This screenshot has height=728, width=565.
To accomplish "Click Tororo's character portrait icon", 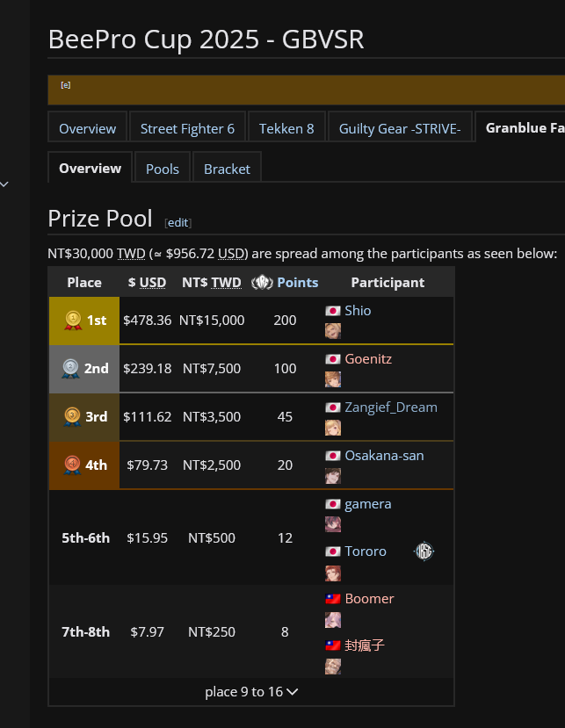I will (333, 573).
